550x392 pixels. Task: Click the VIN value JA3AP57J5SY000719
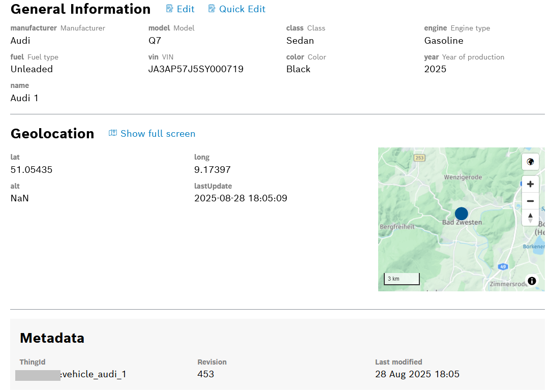196,69
